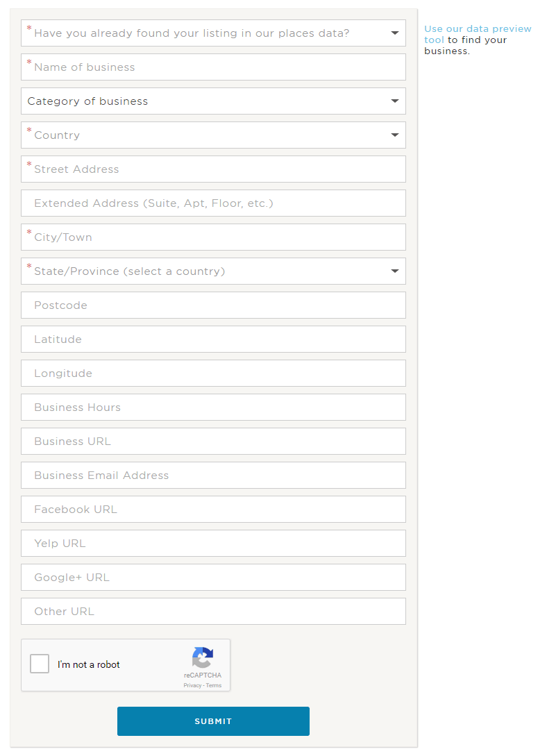Select the Longitude input box
The image size is (538, 756).
213,373
